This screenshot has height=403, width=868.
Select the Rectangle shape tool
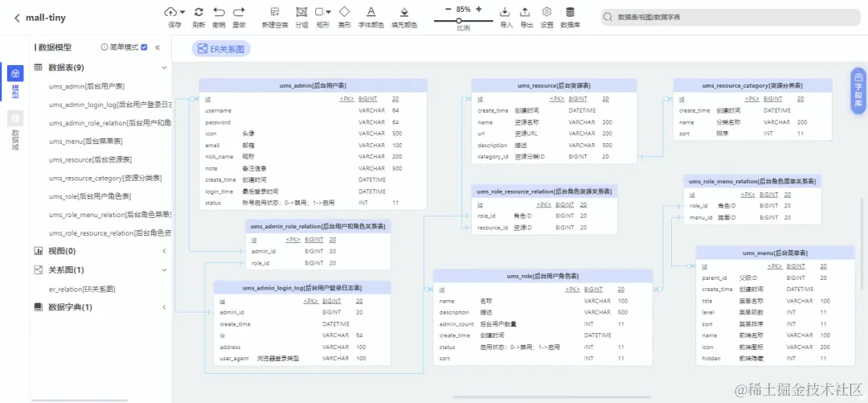pyautogui.click(x=319, y=11)
